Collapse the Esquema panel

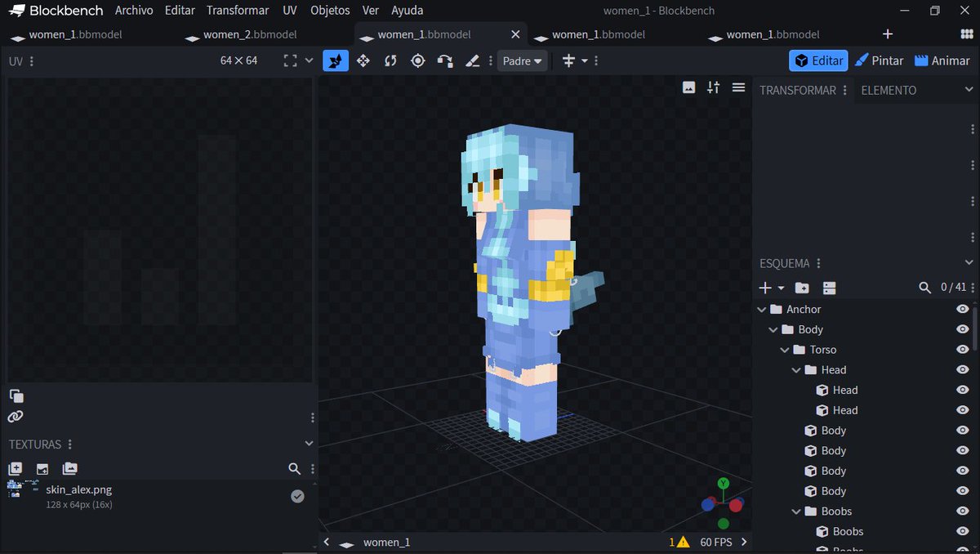(969, 263)
